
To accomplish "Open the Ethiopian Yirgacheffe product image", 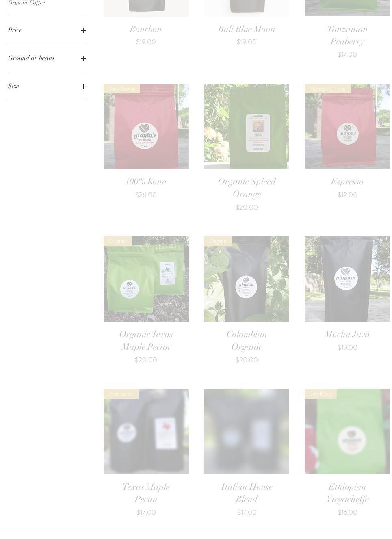I will click(x=347, y=432).
